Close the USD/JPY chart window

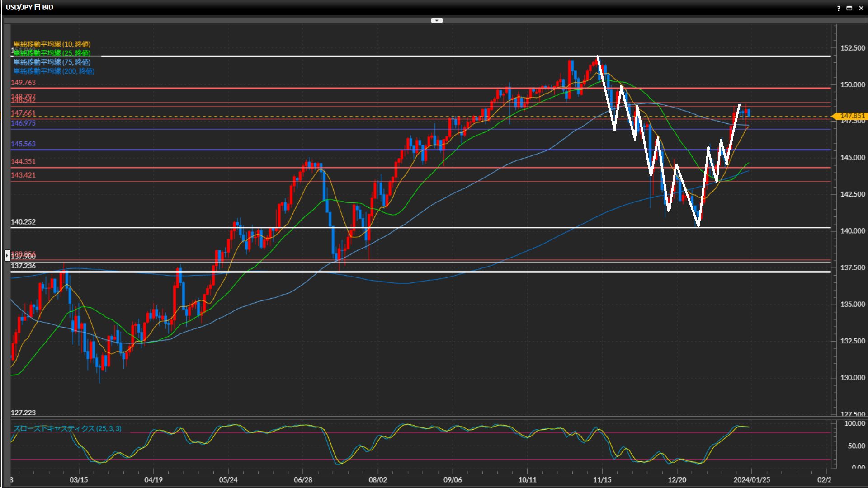pyautogui.click(x=861, y=8)
